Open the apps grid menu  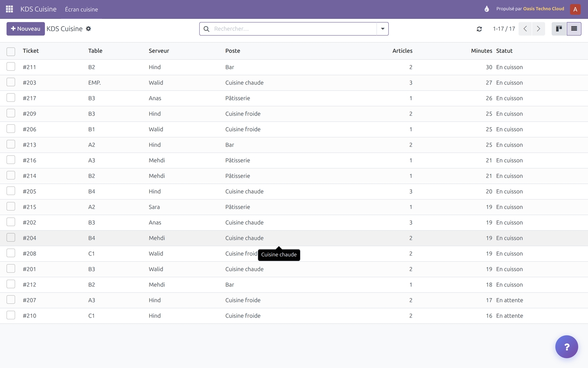click(x=9, y=9)
